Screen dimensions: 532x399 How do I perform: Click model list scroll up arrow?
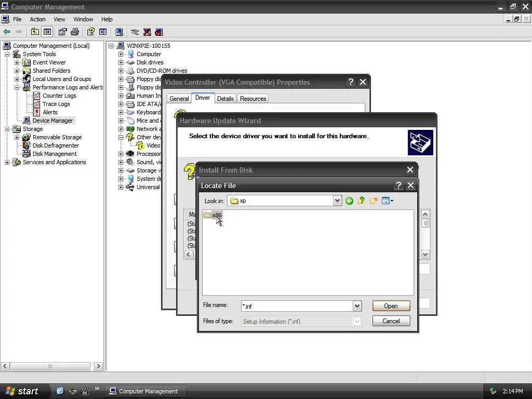point(425,215)
